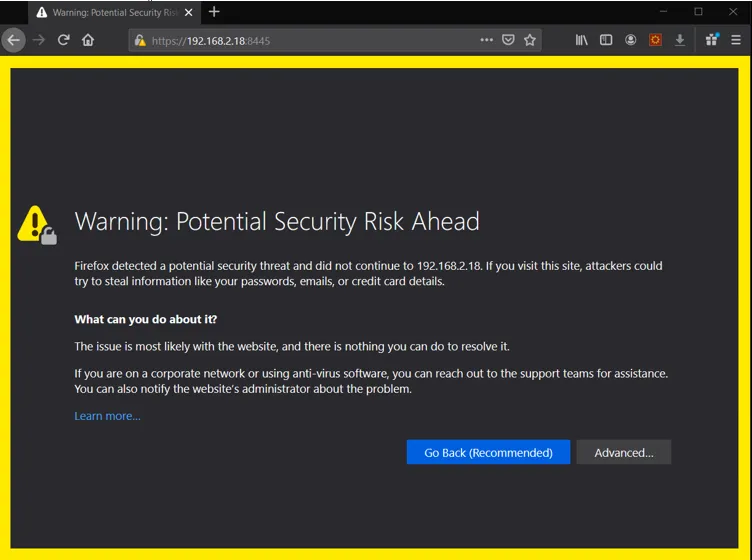
Task: Click 'What can you do about it?' text
Action: pyautogui.click(x=146, y=319)
